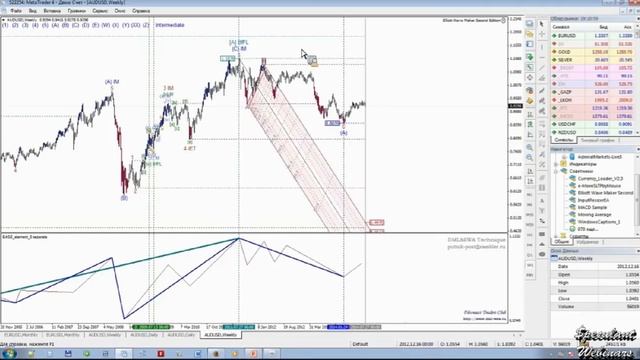This screenshot has height=360, width=640.
Task: Switch to the Тиковый график tab
Action: pos(597,140)
